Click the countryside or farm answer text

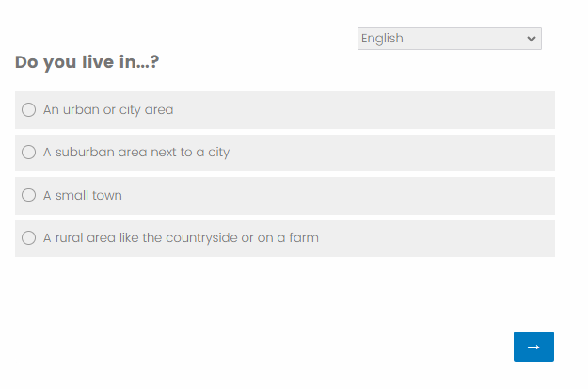click(x=181, y=238)
